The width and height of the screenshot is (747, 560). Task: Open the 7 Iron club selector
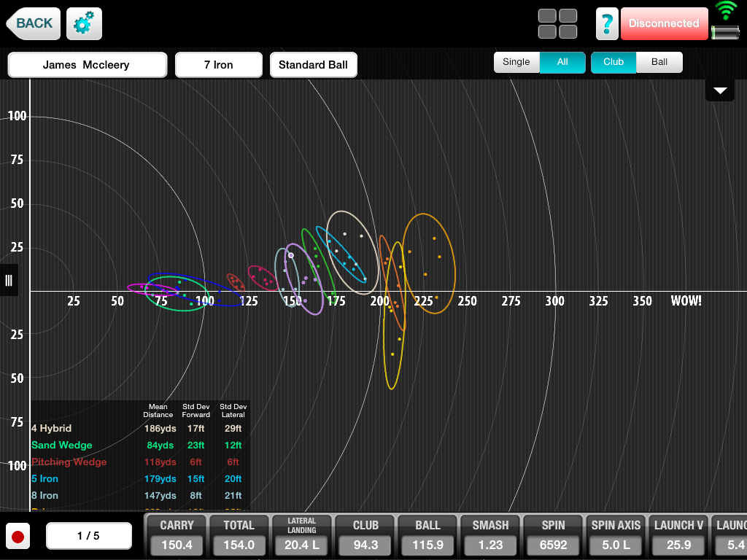coord(219,65)
